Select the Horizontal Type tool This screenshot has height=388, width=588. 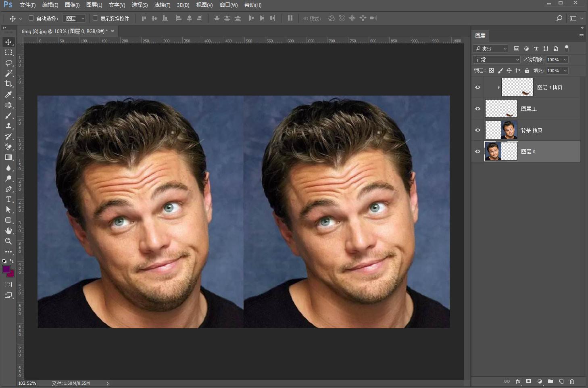[8, 200]
